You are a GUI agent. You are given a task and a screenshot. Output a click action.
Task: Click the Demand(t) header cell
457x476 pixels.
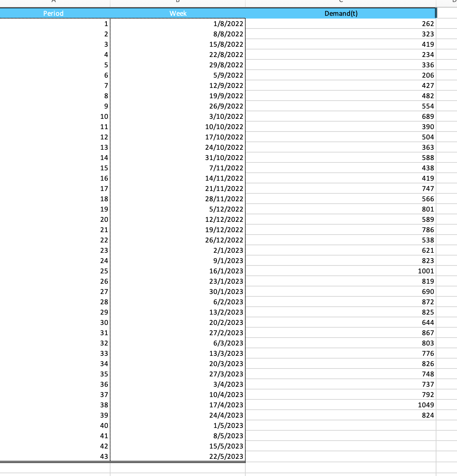pyautogui.click(x=341, y=13)
